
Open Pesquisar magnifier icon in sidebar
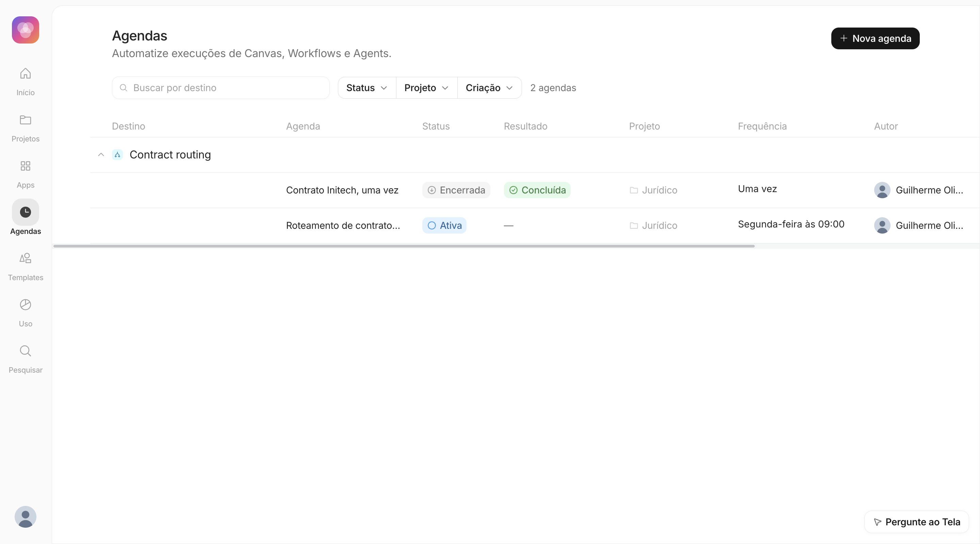coord(26,351)
